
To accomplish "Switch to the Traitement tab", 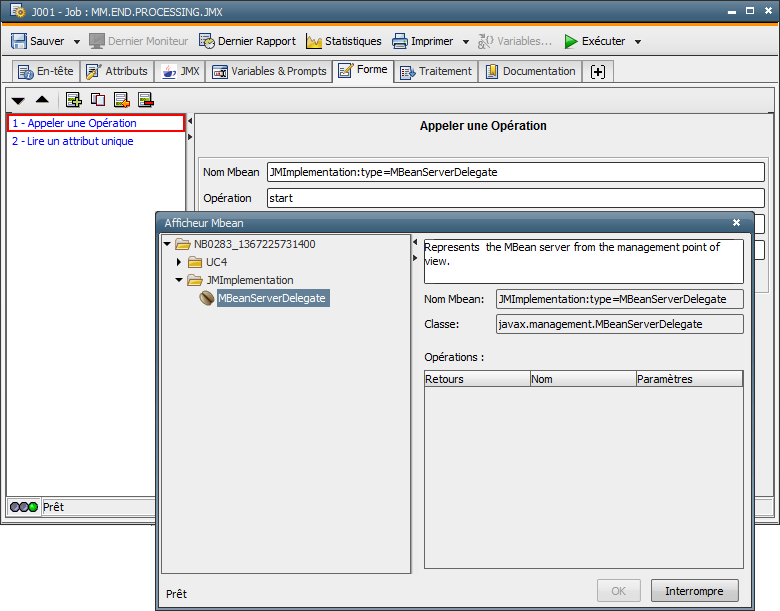I will [436, 71].
